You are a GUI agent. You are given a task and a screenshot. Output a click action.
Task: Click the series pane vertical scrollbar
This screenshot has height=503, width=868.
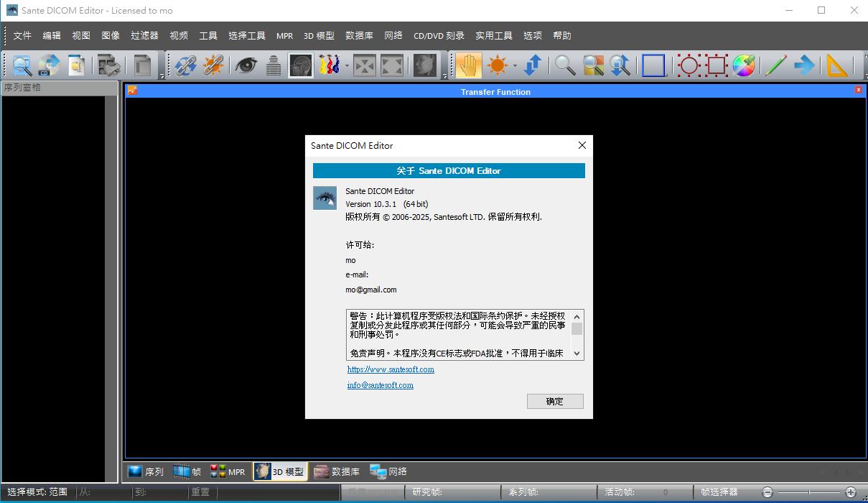tap(111, 287)
